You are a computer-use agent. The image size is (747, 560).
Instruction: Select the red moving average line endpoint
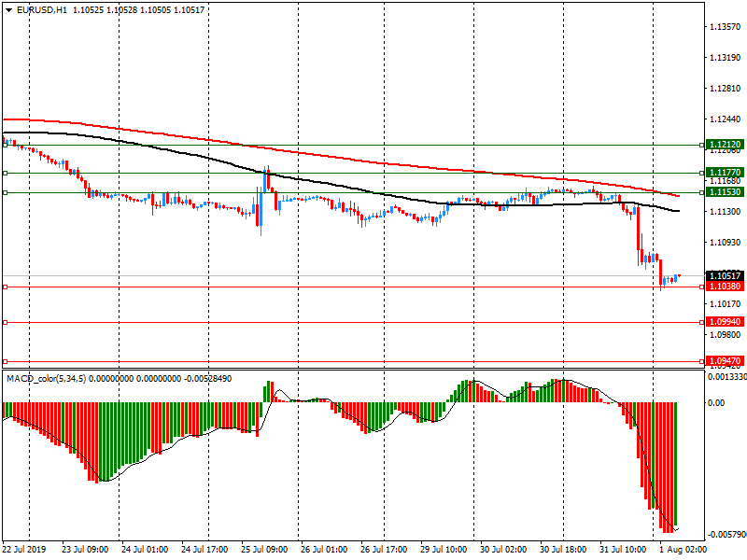[x=679, y=196]
